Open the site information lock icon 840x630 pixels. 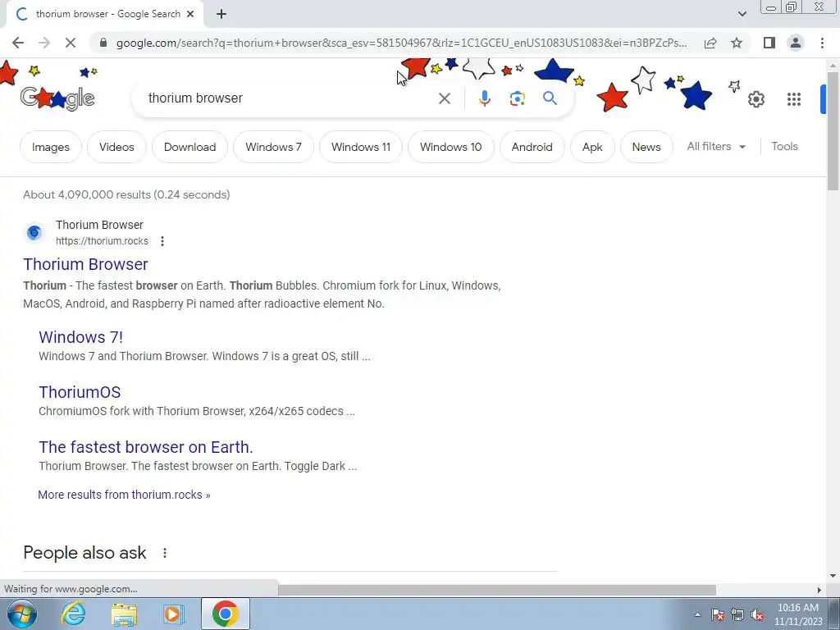pos(103,43)
